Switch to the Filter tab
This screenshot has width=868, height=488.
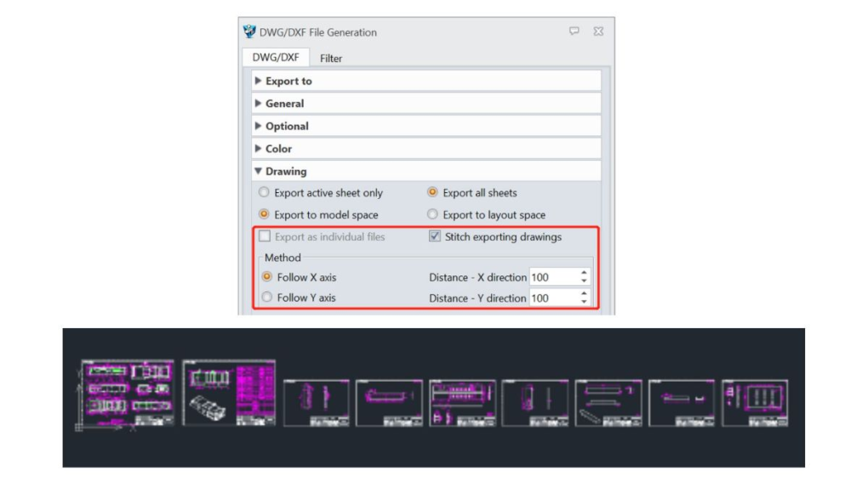click(x=331, y=58)
